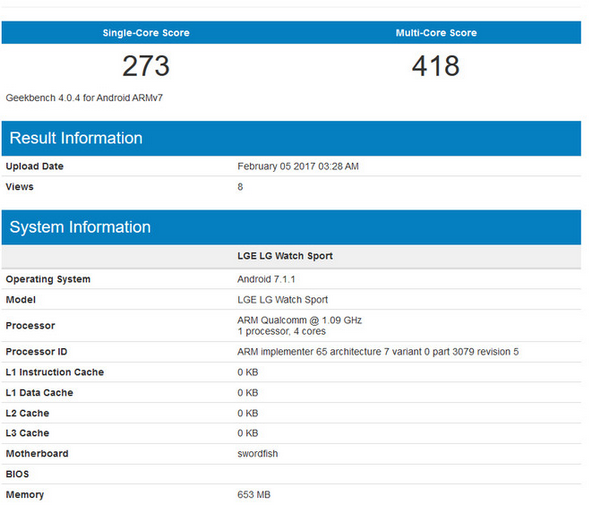Click the Upload Date row label
This screenshot has height=517, width=616.
[34, 166]
